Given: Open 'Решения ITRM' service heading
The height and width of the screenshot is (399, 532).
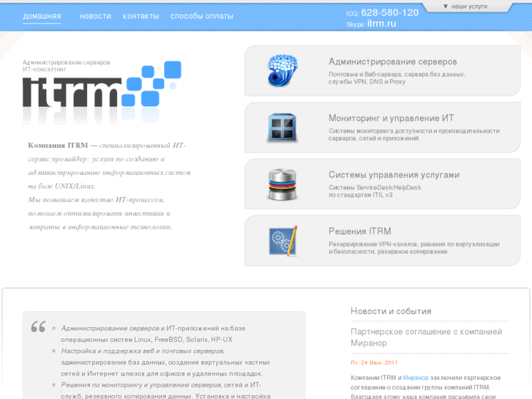Looking at the screenshot, I should point(359,231).
